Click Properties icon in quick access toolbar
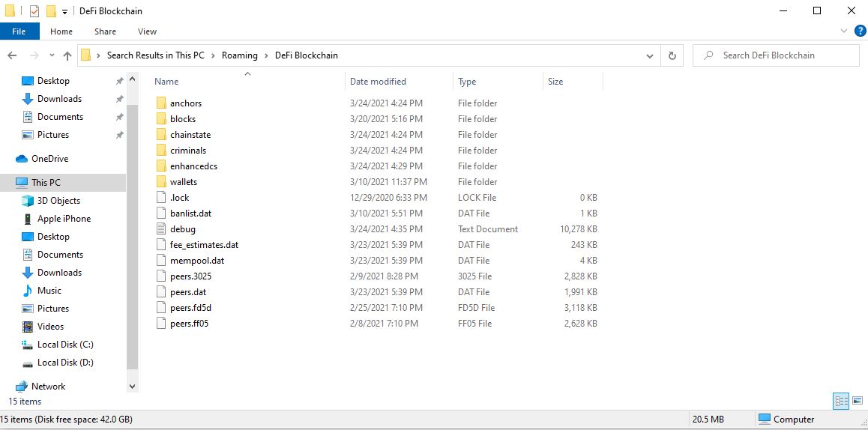 [x=34, y=11]
